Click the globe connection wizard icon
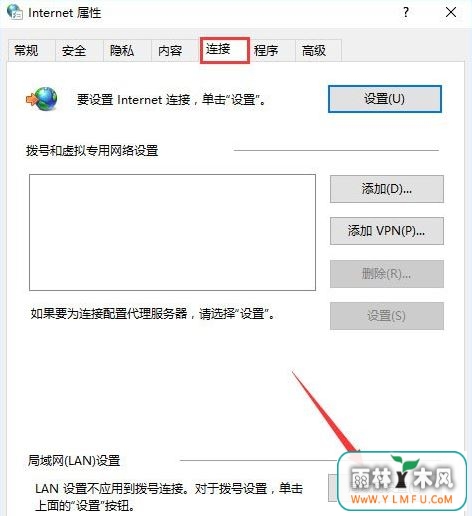 pos(42,99)
